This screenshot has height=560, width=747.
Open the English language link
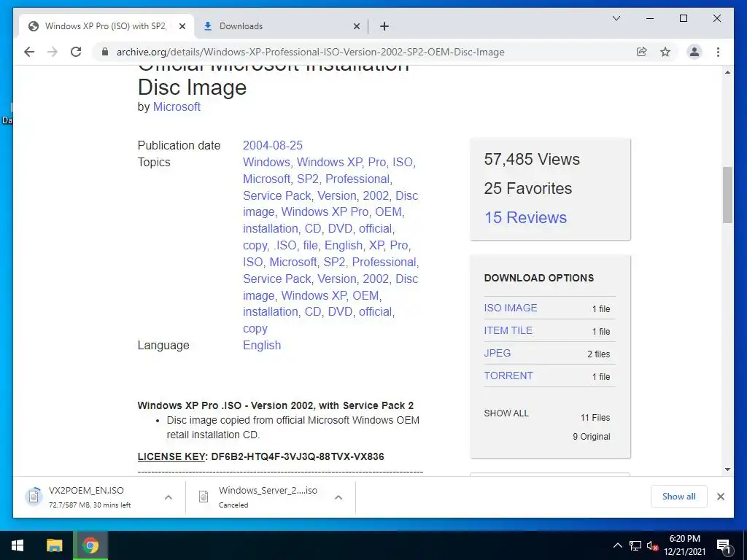[262, 345]
